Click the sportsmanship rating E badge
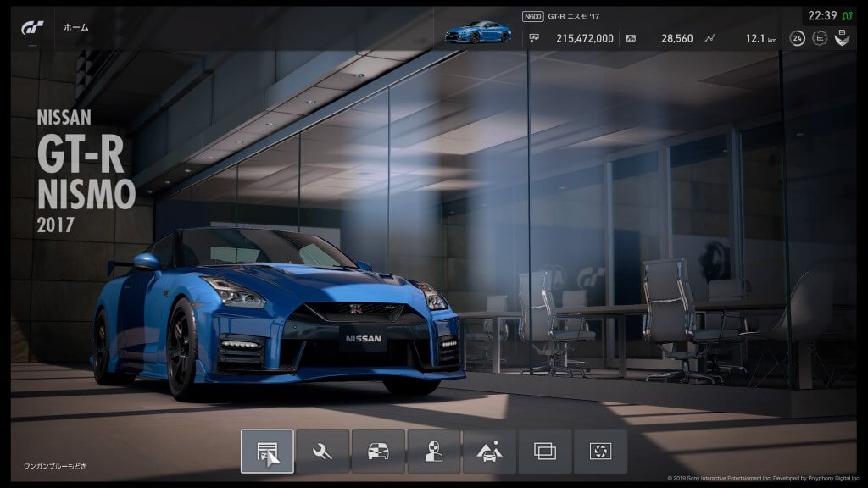868x488 pixels. 820,38
